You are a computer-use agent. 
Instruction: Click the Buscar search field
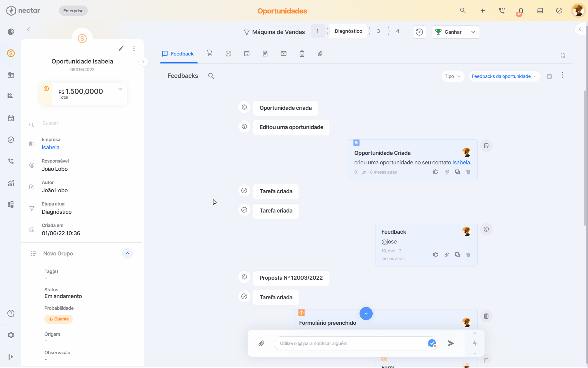84,123
